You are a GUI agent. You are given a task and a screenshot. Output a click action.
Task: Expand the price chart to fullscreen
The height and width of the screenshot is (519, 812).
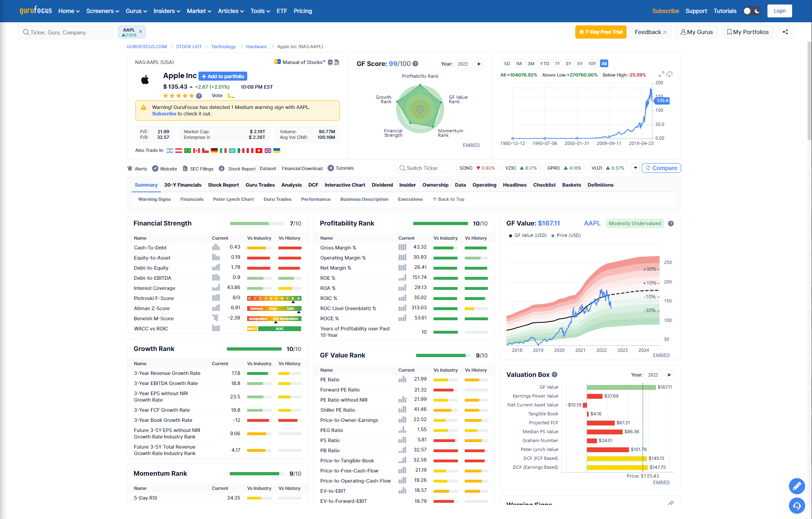pyautogui.click(x=661, y=74)
